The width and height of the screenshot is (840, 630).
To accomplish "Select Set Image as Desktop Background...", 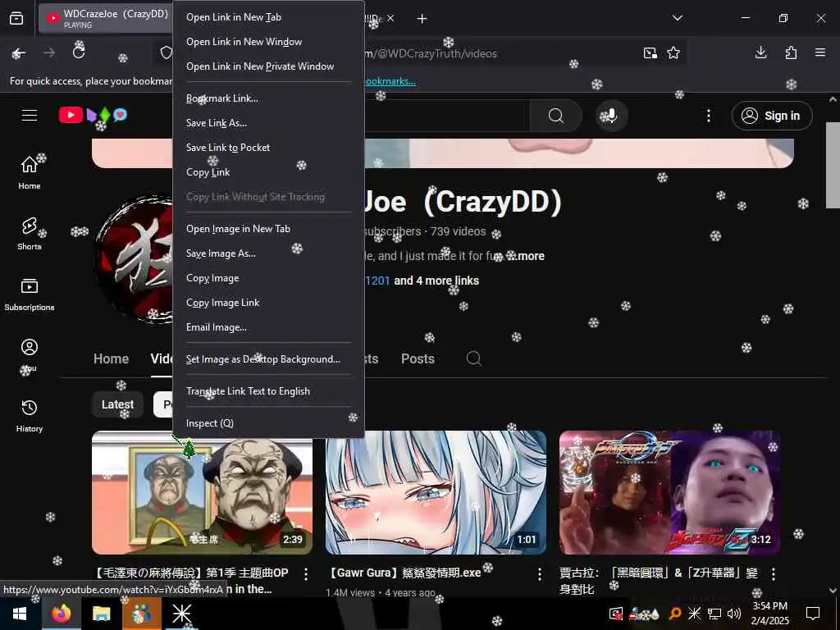I will tap(268, 359).
